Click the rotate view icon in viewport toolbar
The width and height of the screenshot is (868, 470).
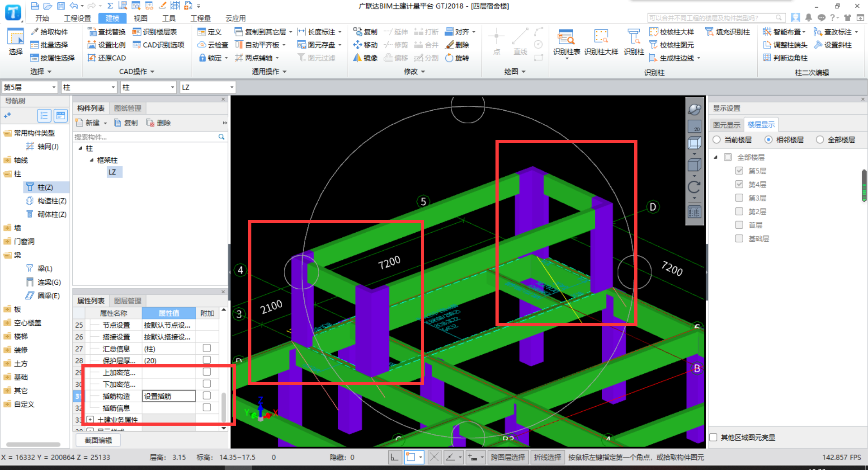click(694, 187)
